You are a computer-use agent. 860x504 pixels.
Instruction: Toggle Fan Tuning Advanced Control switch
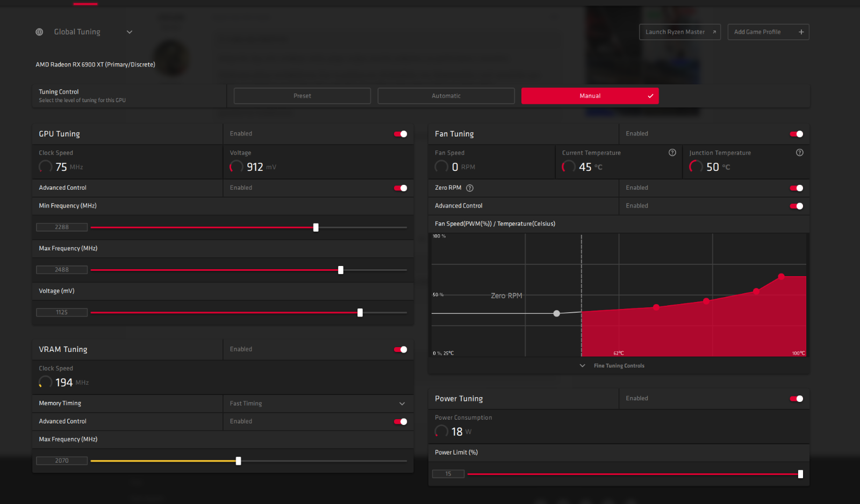tap(797, 206)
